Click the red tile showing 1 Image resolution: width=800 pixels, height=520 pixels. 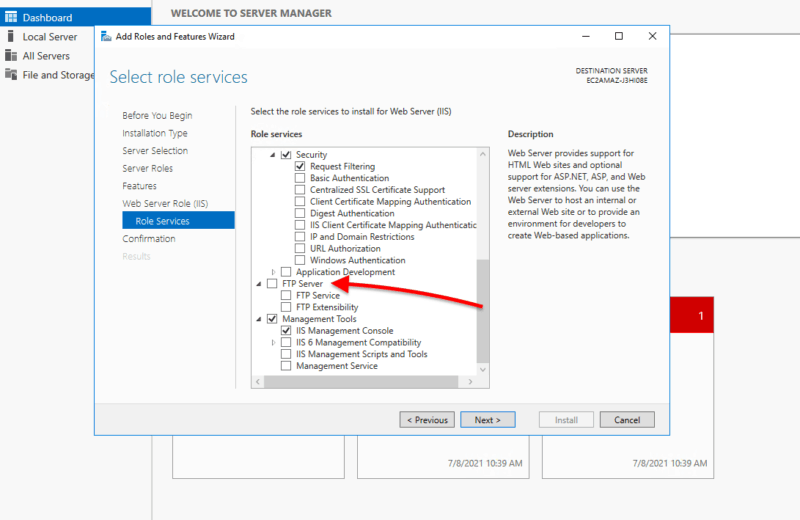pyautogui.click(x=692, y=315)
